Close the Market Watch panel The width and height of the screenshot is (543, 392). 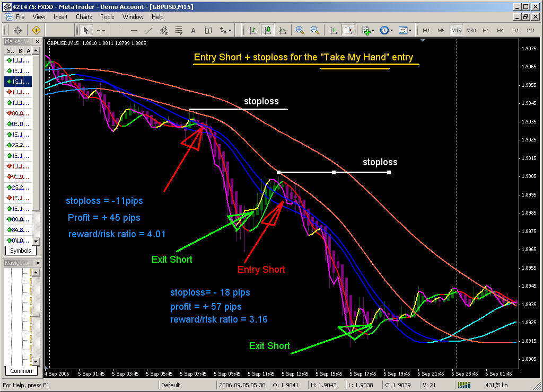tap(38, 41)
